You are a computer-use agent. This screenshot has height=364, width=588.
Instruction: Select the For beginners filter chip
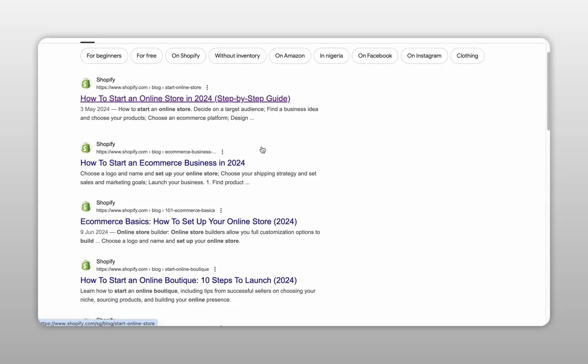pyautogui.click(x=104, y=56)
